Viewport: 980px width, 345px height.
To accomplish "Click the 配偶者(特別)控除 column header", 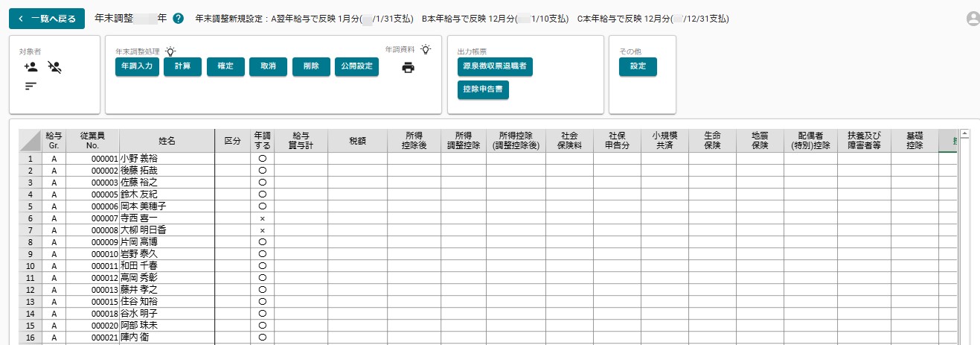I will pos(810,141).
